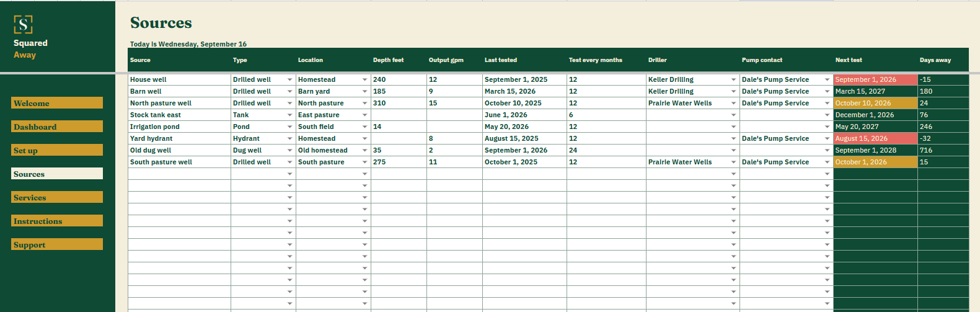
Task: Click the 'Irrigation pond' source cell
Action: (179, 127)
